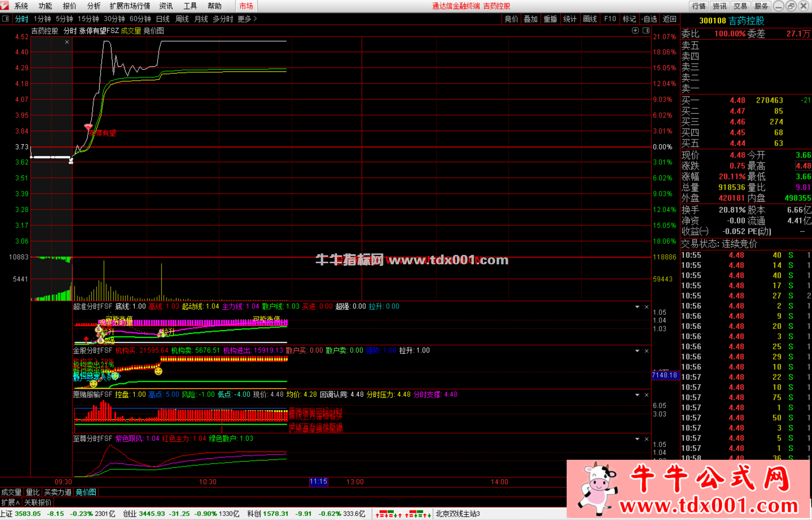
Task: Toggle the left sidebar panel icon
Action: (5, 18)
